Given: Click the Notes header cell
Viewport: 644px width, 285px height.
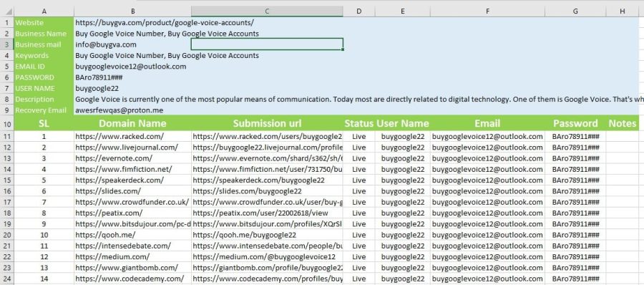Looking at the screenshot, I should (623, 123).
